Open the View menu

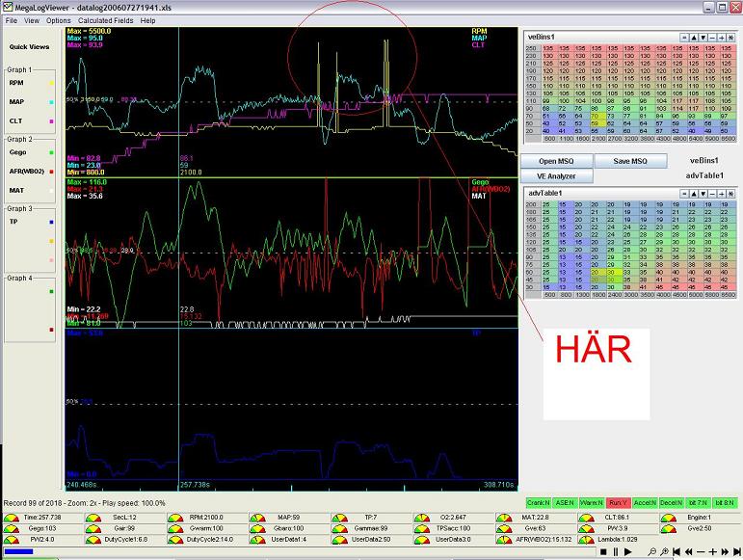(32, 21)
